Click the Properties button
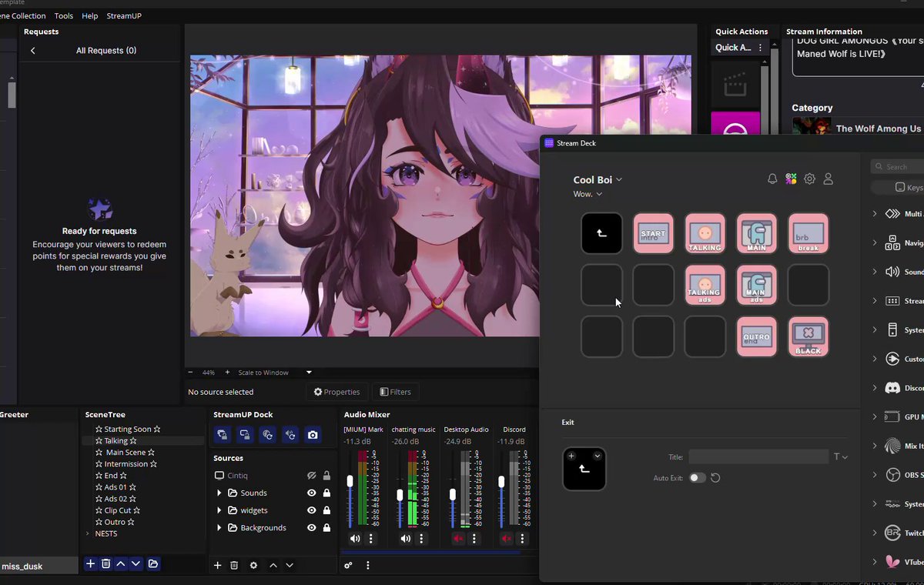This screenshot has height=585, width=924. pos(337,392)
